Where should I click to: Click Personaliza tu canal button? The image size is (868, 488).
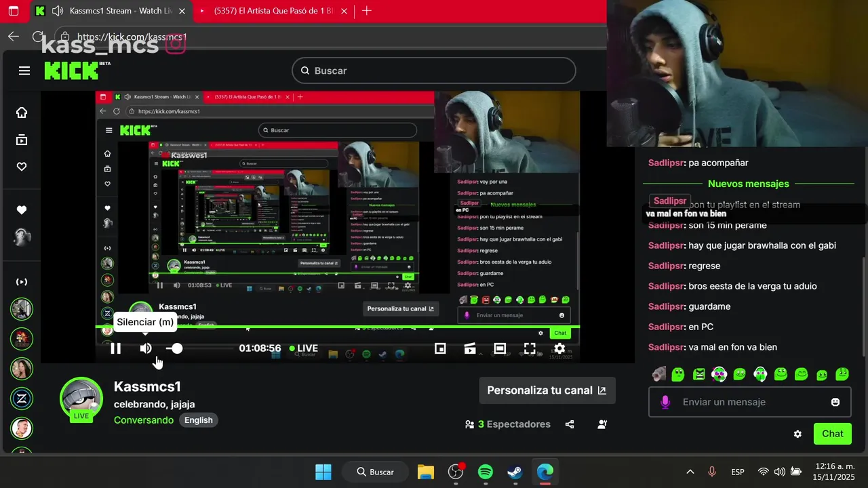(547, 390)
